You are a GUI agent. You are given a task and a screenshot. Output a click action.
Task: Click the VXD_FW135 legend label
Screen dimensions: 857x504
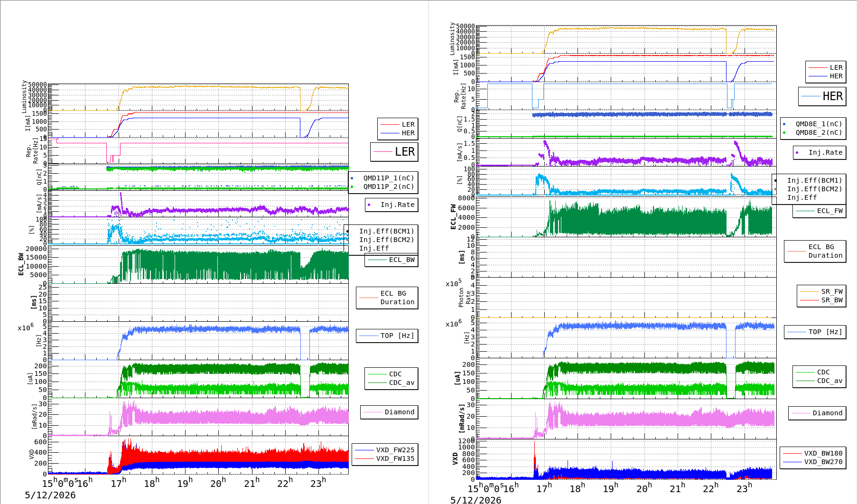pyautogui.click(x=395, y=458)
